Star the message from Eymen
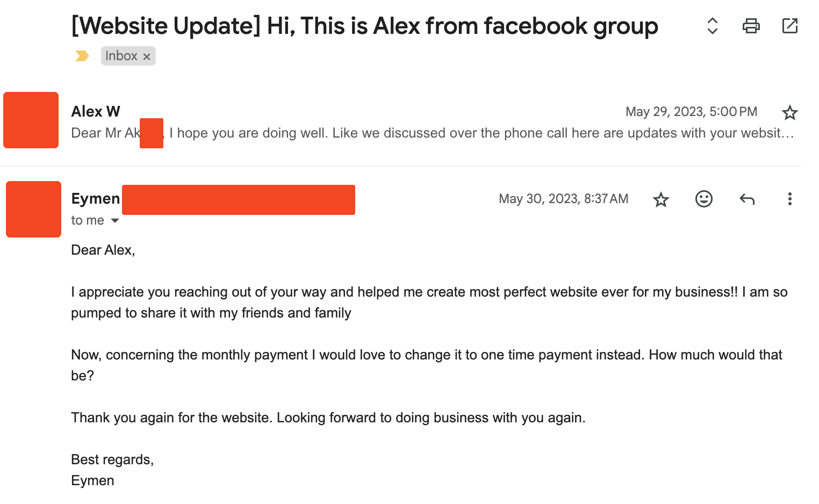Image resolution: width=819 pixels, height=504 pixels. coord(660,200)
